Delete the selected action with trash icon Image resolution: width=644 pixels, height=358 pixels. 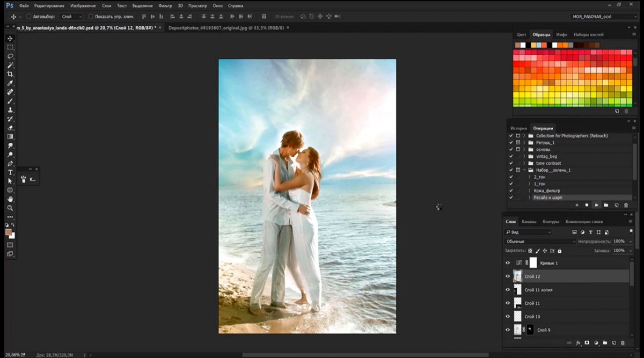pos(626,205)
